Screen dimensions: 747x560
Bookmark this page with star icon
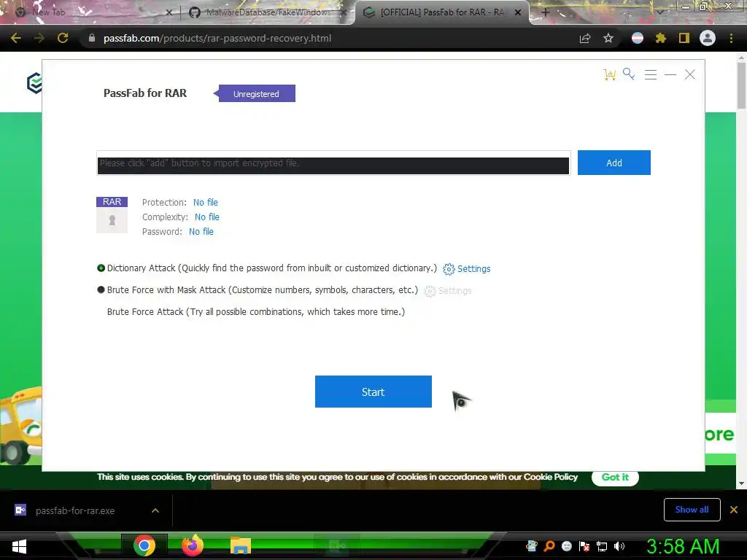(608, 38)
